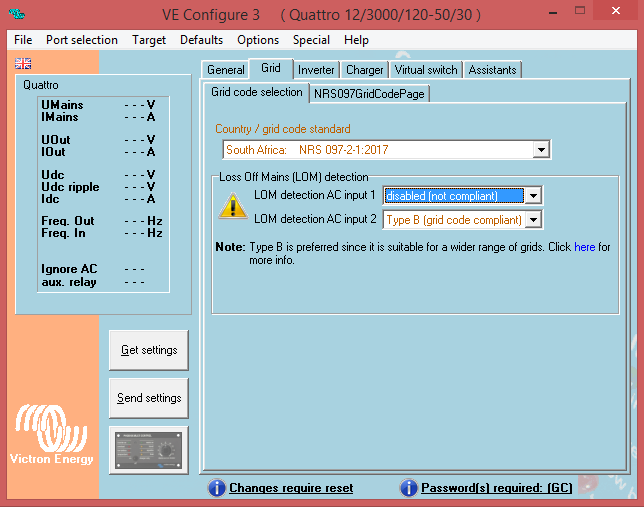Switch to the Inverter tab

[x=316, y=70]
